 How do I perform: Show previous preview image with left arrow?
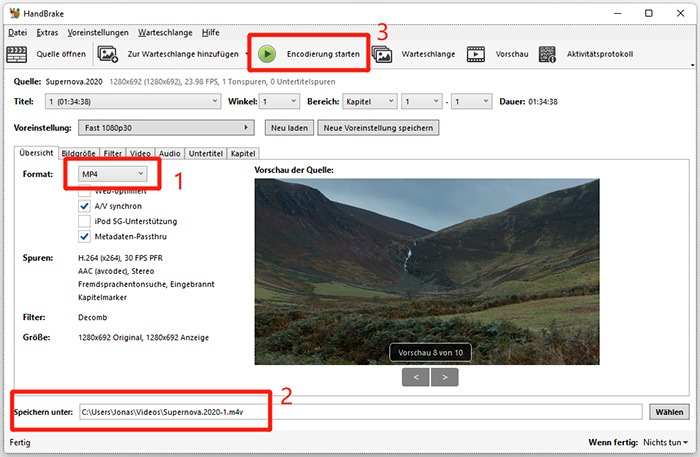coord(416,377)
